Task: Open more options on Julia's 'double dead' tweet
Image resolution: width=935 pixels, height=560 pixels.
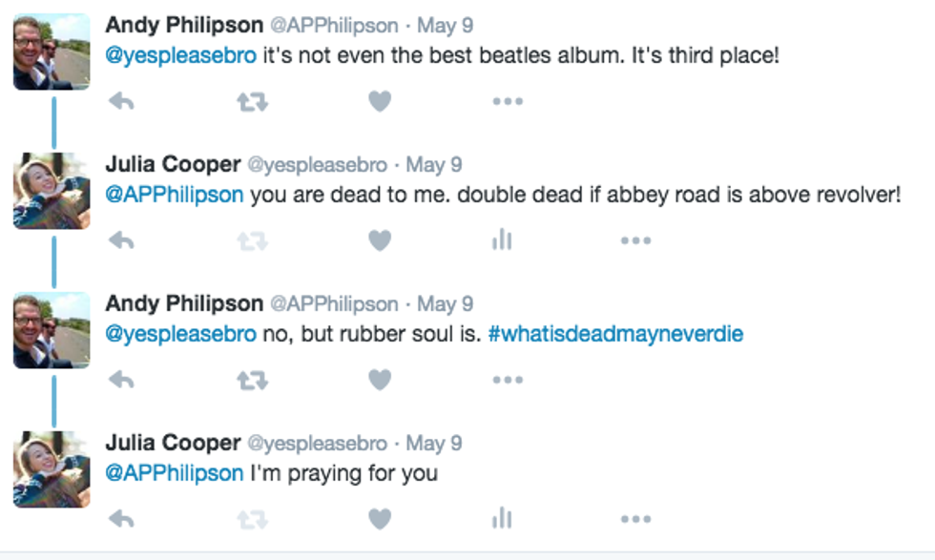Action: 635,240
